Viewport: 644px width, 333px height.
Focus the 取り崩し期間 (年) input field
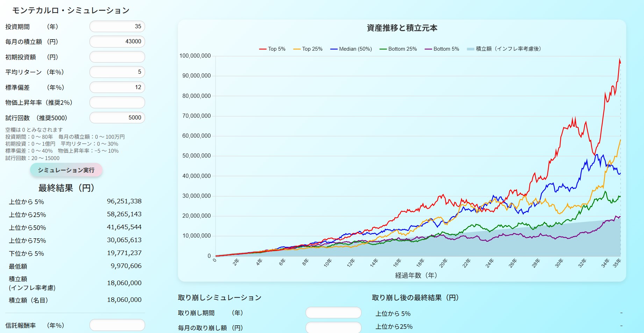[x=333, y=313]
